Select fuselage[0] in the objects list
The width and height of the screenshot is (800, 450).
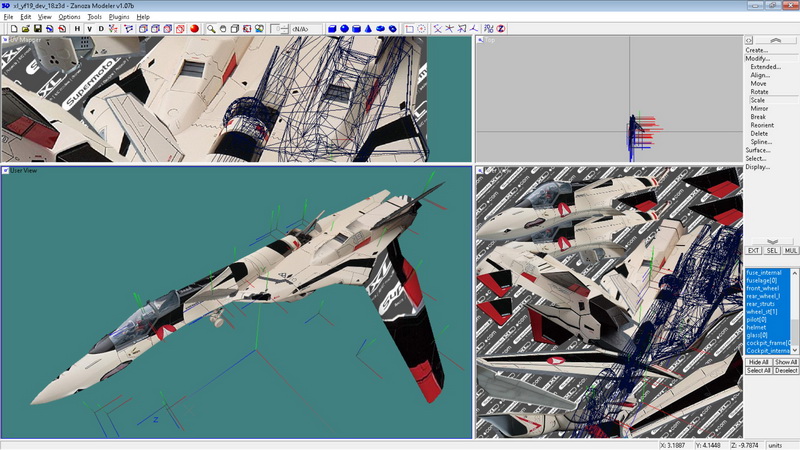click(768, 281)
